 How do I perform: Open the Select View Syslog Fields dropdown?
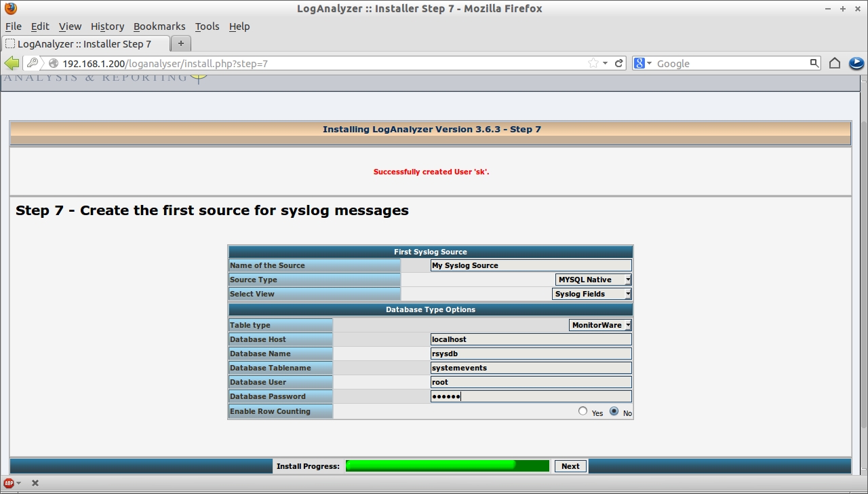(x=592, y=294)
